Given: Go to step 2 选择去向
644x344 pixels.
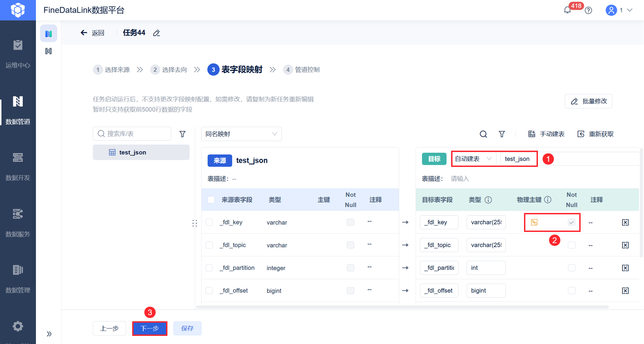Looking at the screenshot, I should [x=169, y=70].
